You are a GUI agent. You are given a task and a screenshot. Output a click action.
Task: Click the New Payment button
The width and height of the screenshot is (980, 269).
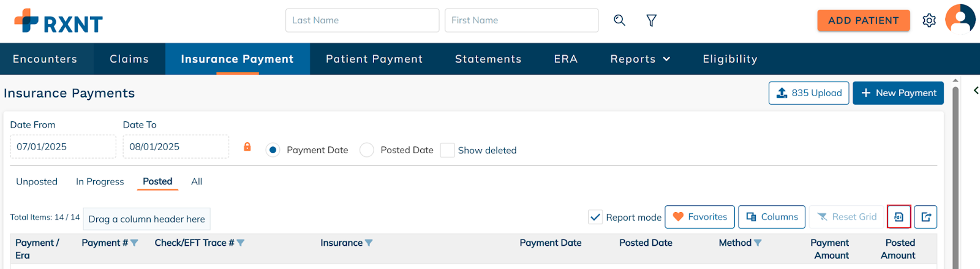[x=898, y=93]
